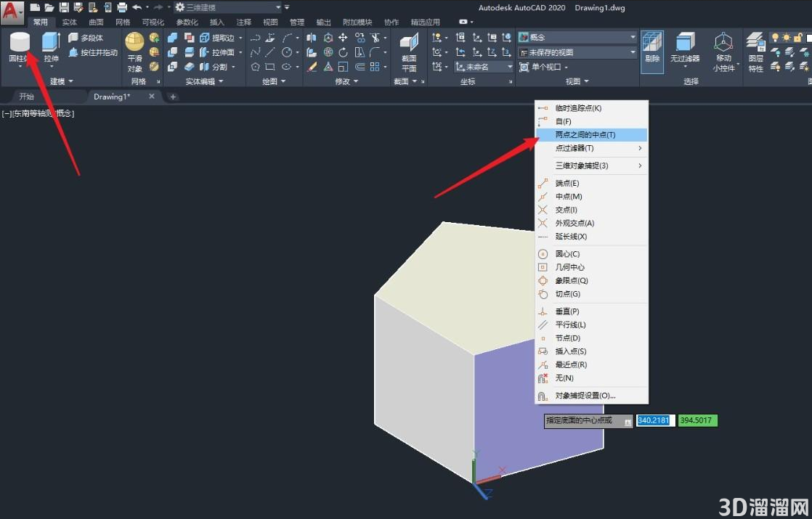Select the Circle tool in Draw panel

pyautogui.click(x=286, y=52)
